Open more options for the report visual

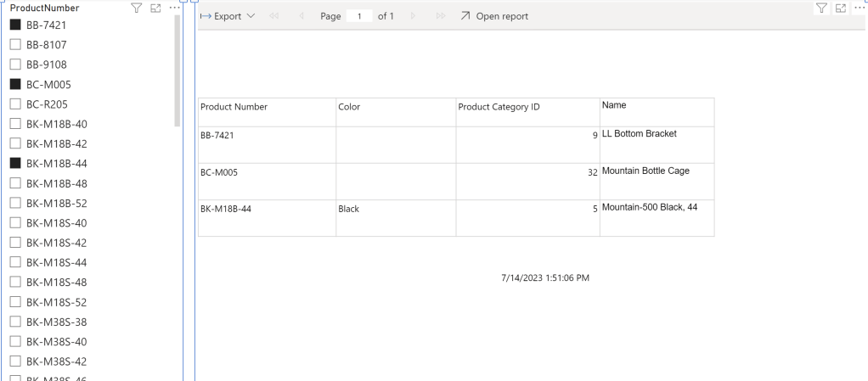(859, 8)
